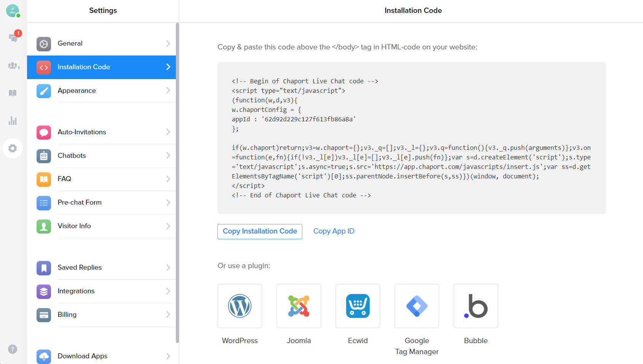
Task: Open Appearance menu item
Action: 101,91
